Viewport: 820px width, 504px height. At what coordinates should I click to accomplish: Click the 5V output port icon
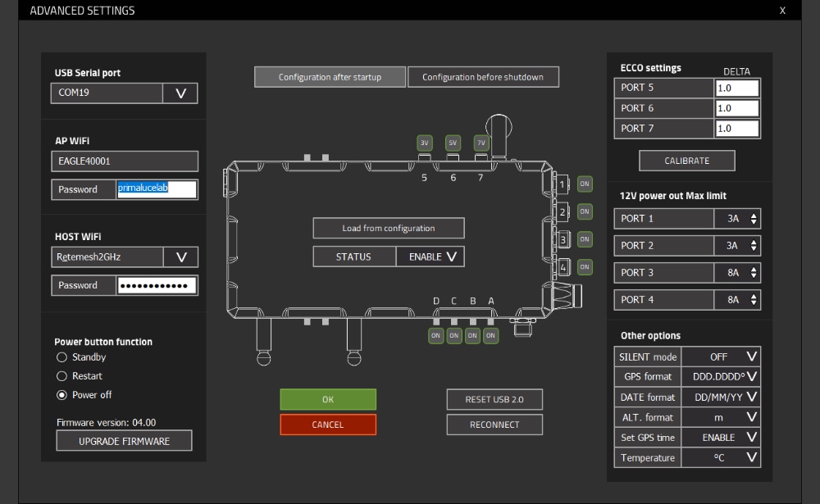click(452, 142)
